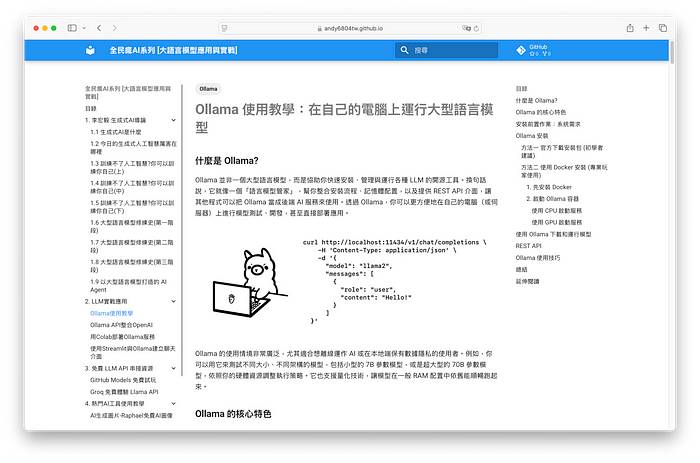Collapse section 3 免費 LLM API 串接資源
The image size is (700, 463).
click(174, 368)
